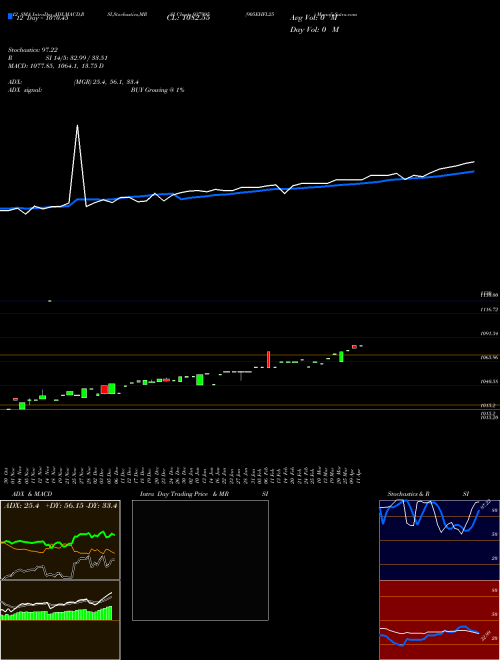The image size is (500, 660).
Task: Click the 'BUY Growing @ 1%' signal text
Action: coord(157,90)
